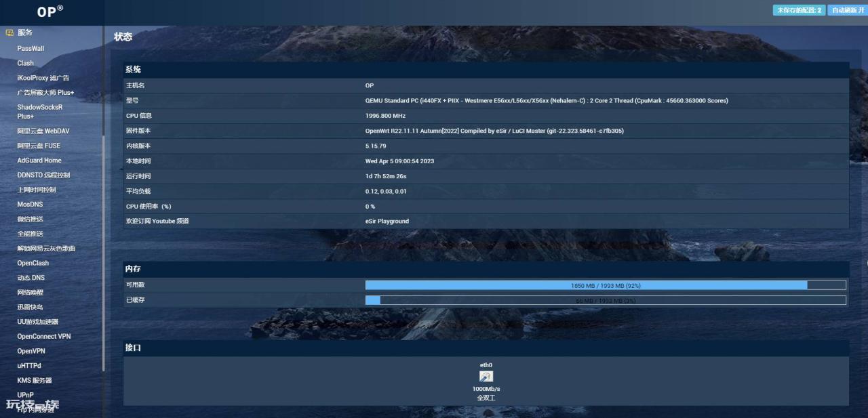Click MosDNS in the services list
The width and height of the screenshot is (868, 418).
[30, 205]
